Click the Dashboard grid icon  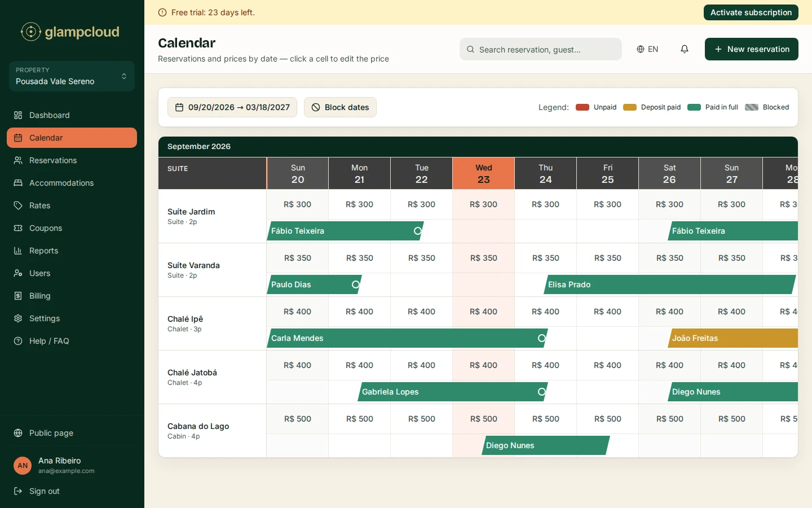click(18, 115)
